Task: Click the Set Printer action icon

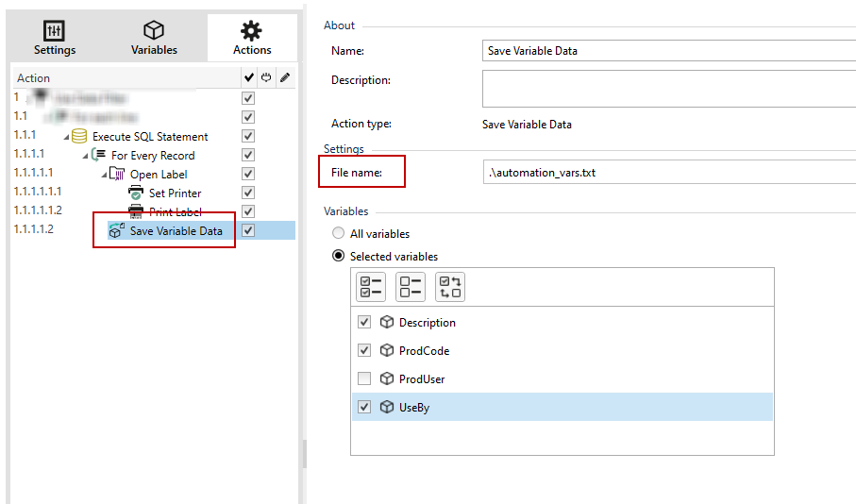Action: (x=136, y=193)
